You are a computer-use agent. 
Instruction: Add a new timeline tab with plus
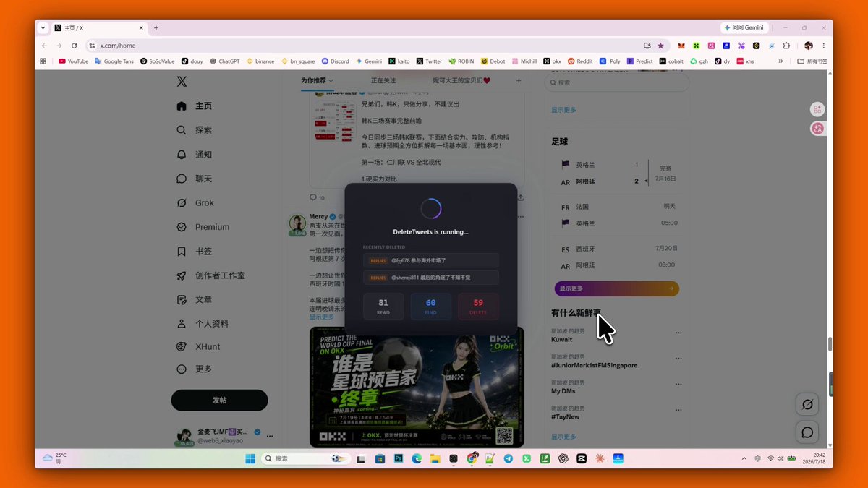pyautogui.click(x=519, y=81)
